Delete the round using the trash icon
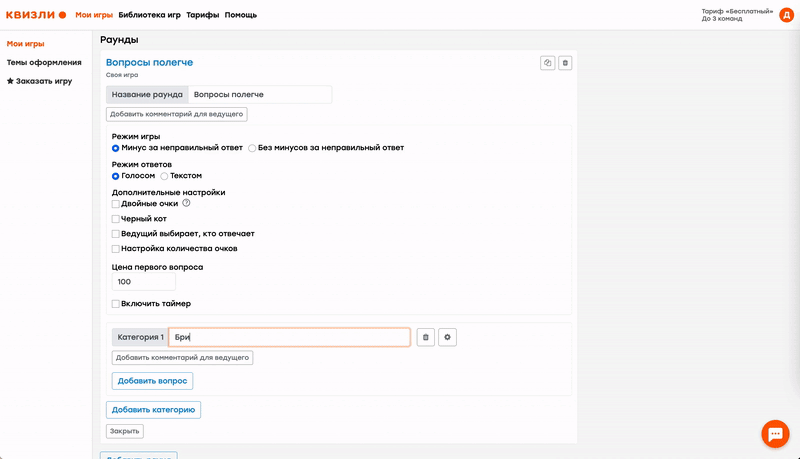 point(565,63)
